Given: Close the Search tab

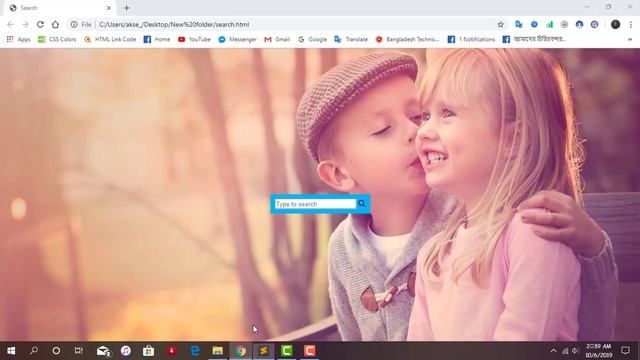Looking at the screenshot, I should pyautogui.click(x=109, y=8).
